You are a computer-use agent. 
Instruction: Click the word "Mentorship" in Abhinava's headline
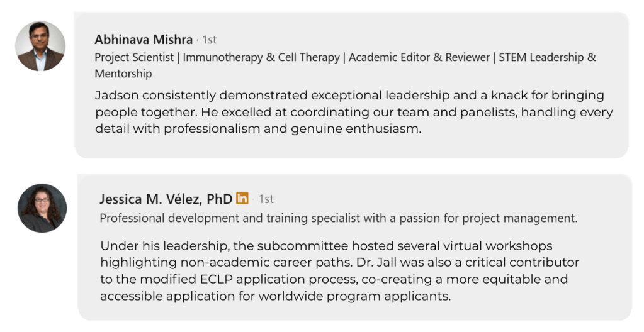tap(123, 74)
